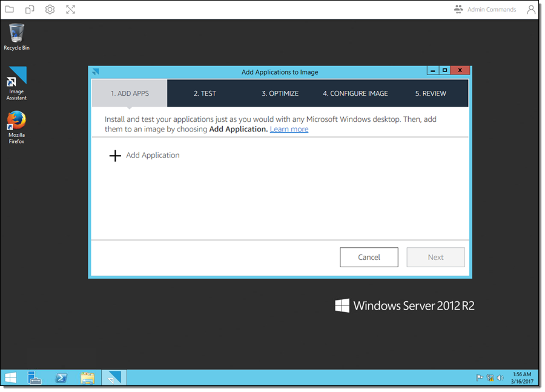Open the My Files folder icon in toolbar
This screenshot has width=545, height=392.
click(x=10, y=10)
